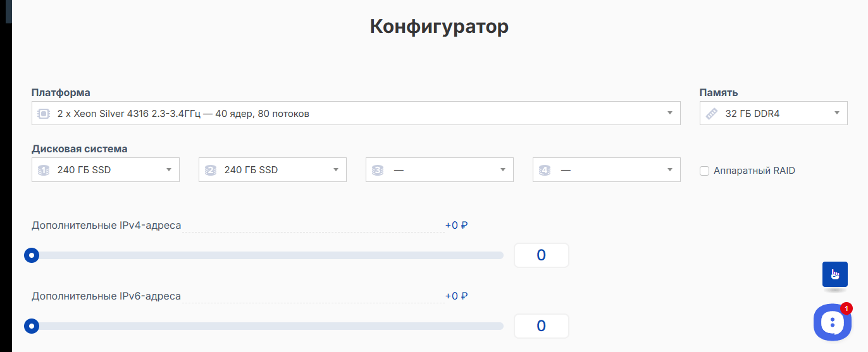Click the disk 1 icon
868x352 pixels.
coord(44,170)
